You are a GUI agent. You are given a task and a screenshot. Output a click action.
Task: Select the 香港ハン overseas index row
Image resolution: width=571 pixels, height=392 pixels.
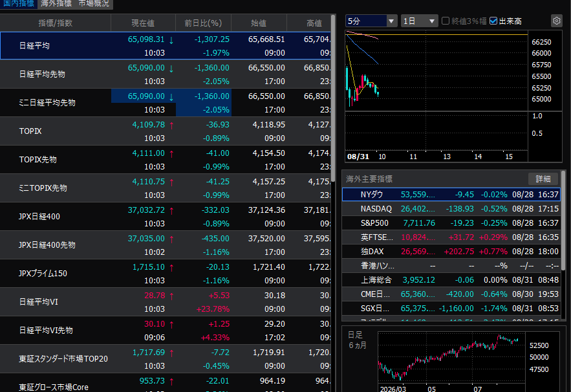pyautogui.click(x=451, y=265)
